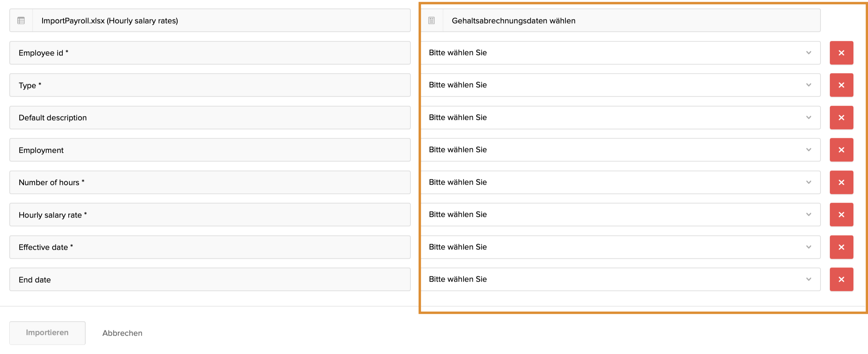
Task: Click the Importieren button
Action: 47,333
